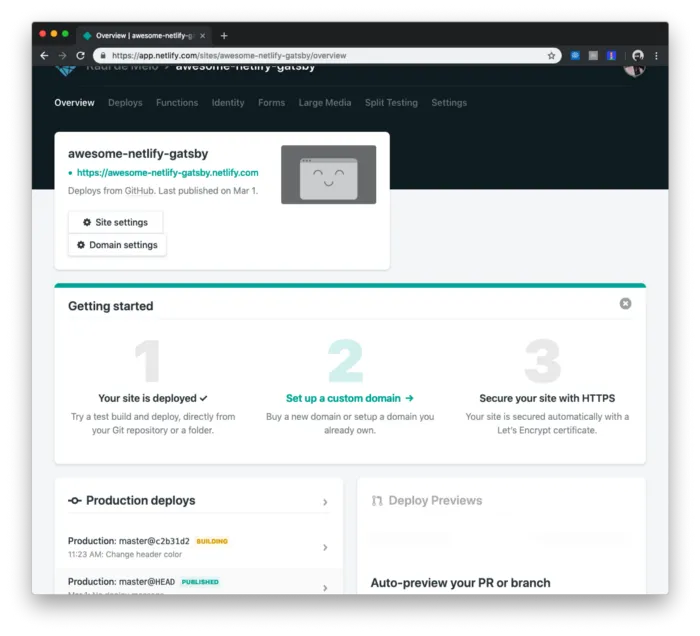
Task: Open the Chrome three-dot menu
Action: (x=656, y=56)
